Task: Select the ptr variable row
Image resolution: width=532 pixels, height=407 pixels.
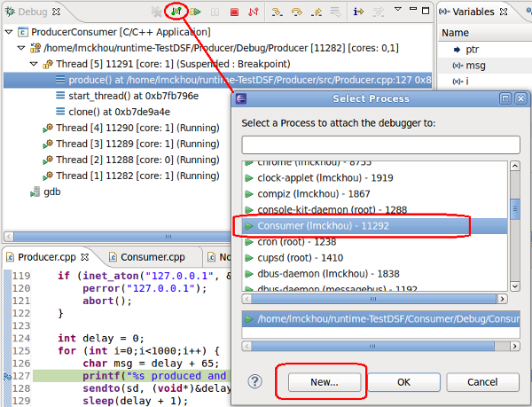Action: point(472,50)
